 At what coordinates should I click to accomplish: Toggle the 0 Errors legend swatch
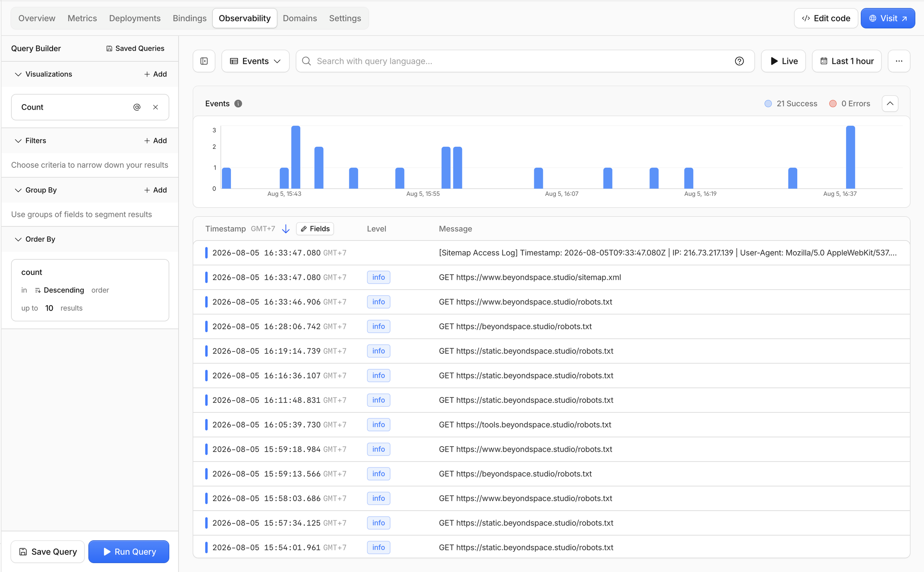click(832, 104)
